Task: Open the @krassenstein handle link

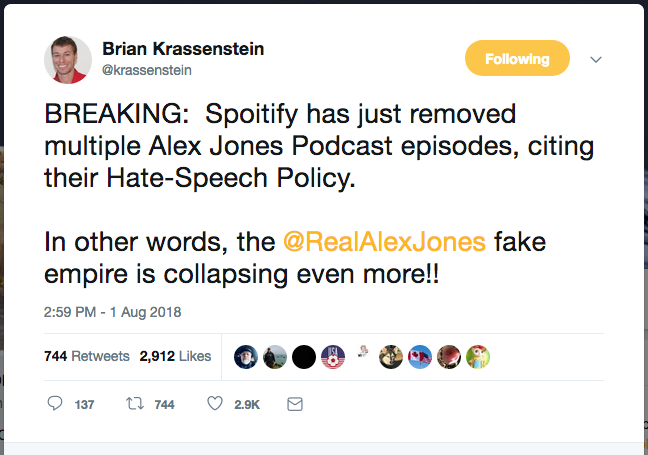Action: pyautogui.click(x=147, y=70)
